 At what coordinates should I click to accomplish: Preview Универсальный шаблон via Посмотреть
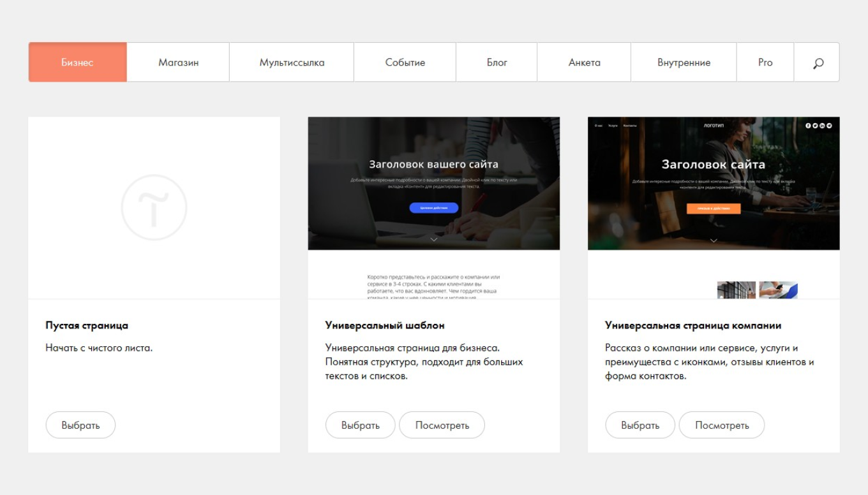[442, 425]
